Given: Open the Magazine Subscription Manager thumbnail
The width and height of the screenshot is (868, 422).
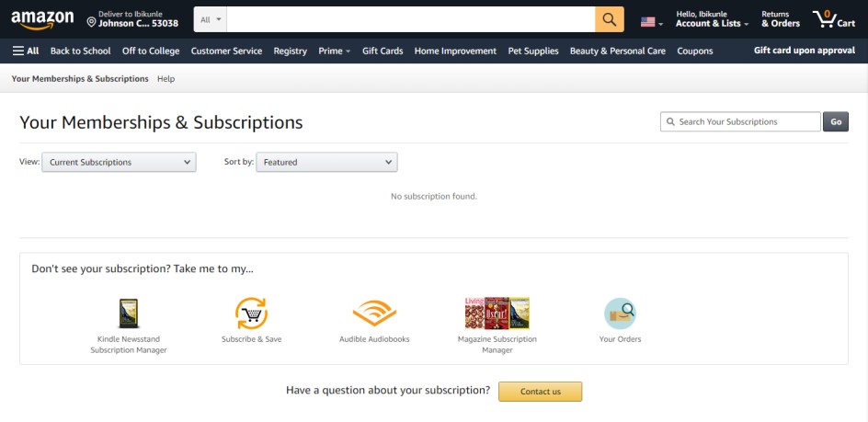Looking at the screenshot, I should [497, 314].
